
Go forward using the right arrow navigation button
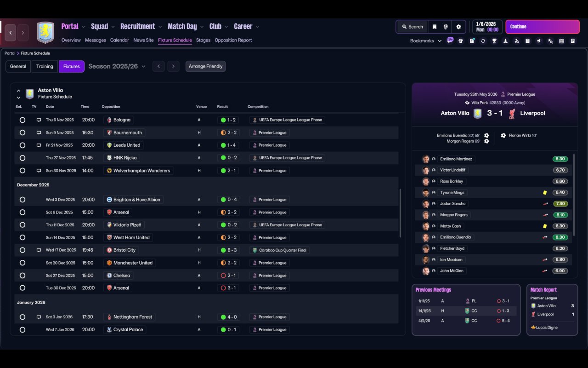point(23,33)
